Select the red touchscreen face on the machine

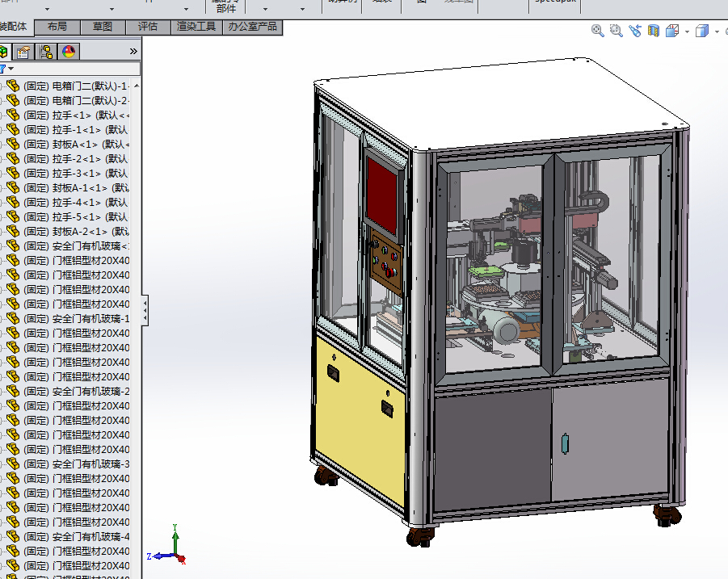(381, 195)
